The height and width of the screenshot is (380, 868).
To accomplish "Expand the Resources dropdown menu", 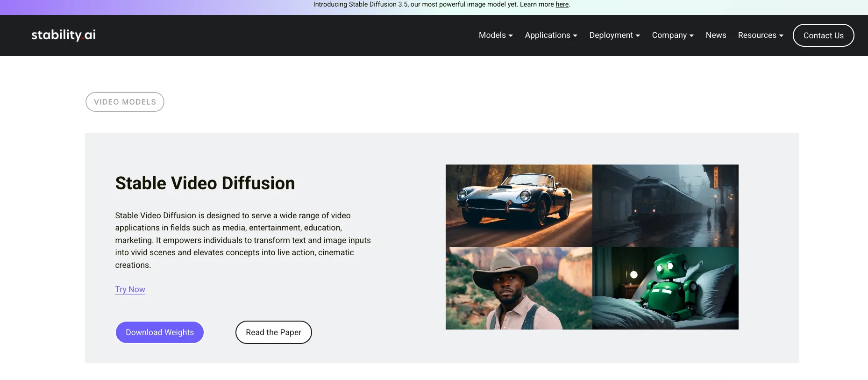I will click(761, 35).
